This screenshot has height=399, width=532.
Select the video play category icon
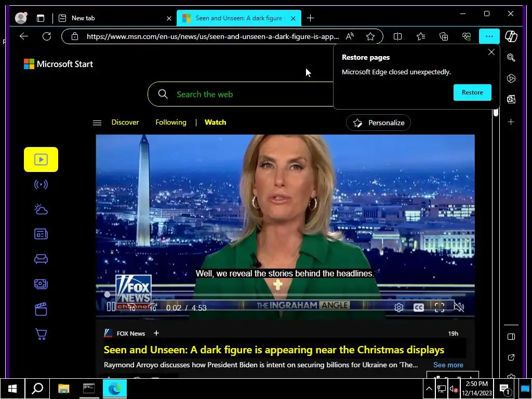(x=41, y=159)
